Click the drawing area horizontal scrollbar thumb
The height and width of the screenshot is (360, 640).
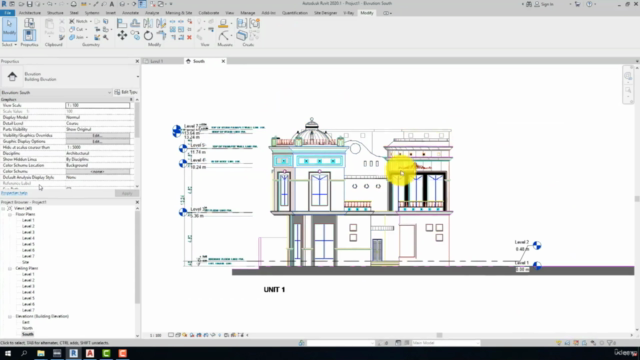click(440, 335)
